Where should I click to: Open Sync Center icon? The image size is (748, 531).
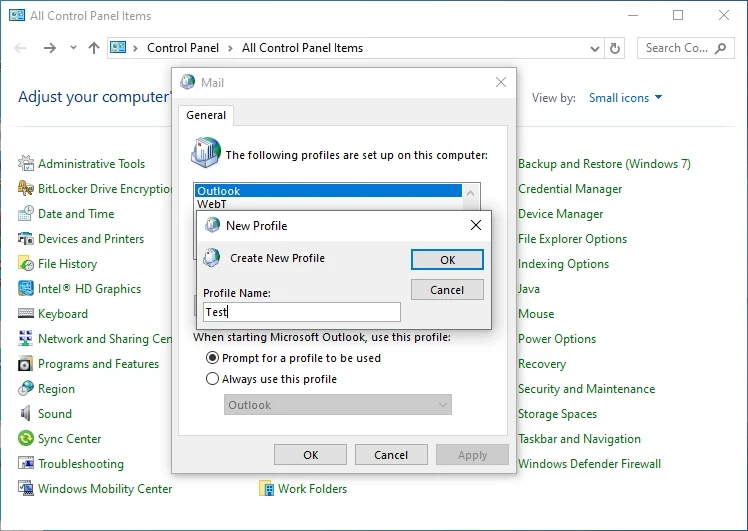[x=26, y=438]
